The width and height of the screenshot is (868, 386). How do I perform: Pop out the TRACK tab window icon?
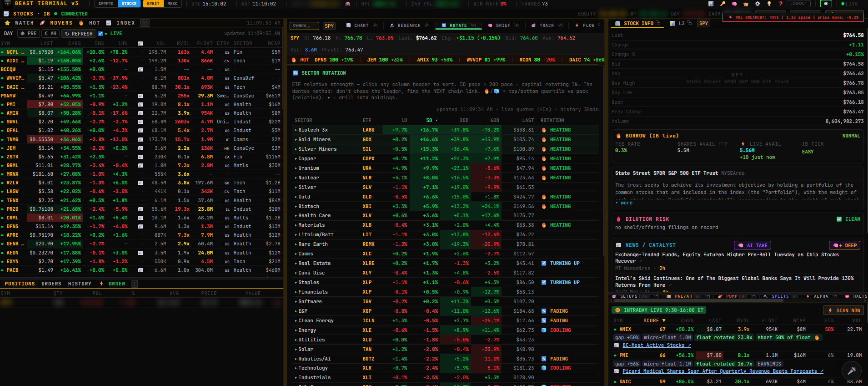click(560, 25)
